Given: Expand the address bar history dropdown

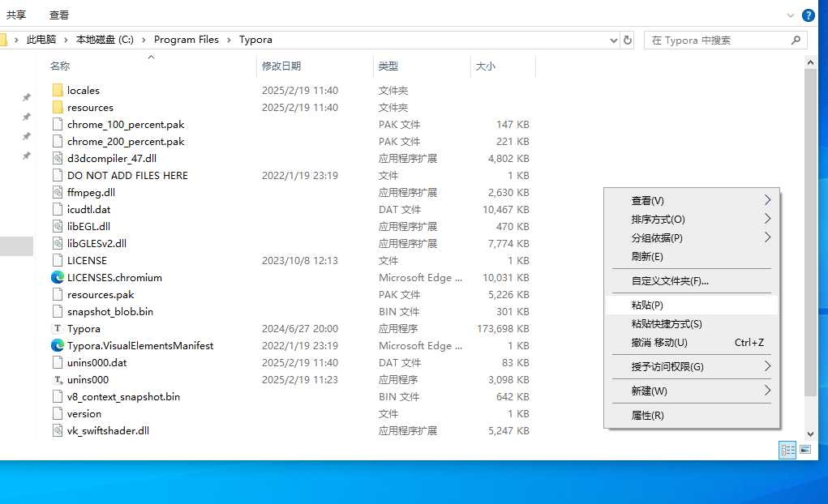Looking at the screenshot, I should (x=614, y=40).
